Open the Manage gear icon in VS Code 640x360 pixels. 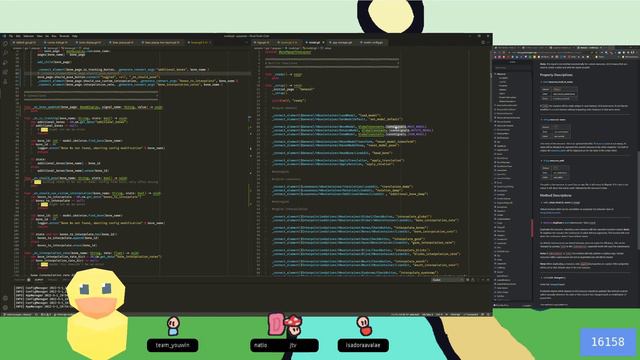point(5,307)
